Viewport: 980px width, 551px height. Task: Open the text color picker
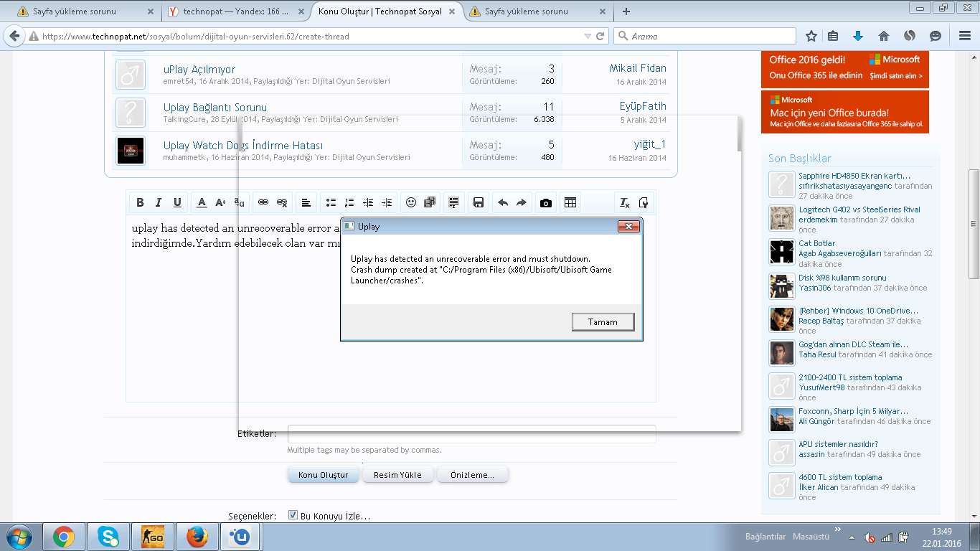pyautogui.click(x=202, y=203)
